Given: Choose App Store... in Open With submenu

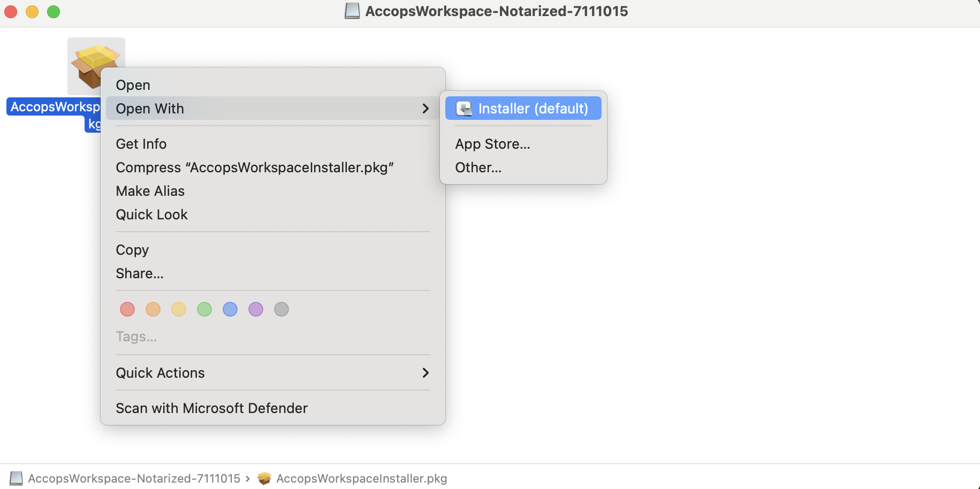Looking at the screenshot, I should [492, 144].
